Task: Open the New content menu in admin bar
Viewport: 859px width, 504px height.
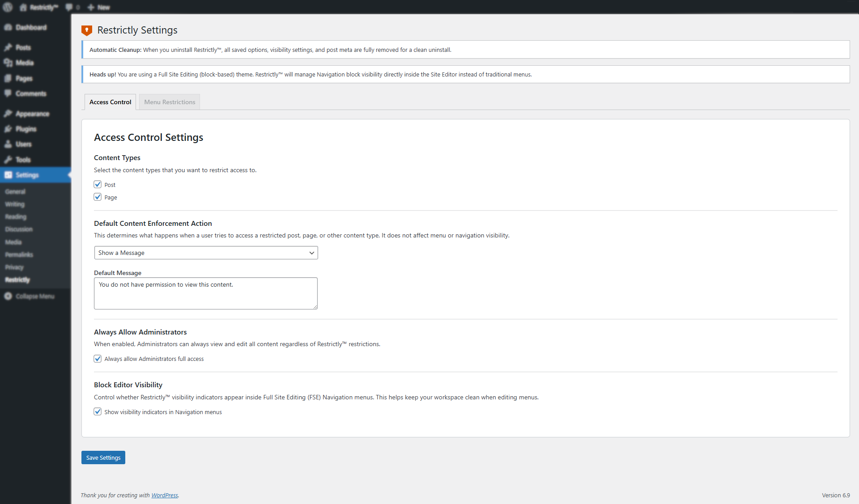Action: click(x=99, y=7)
